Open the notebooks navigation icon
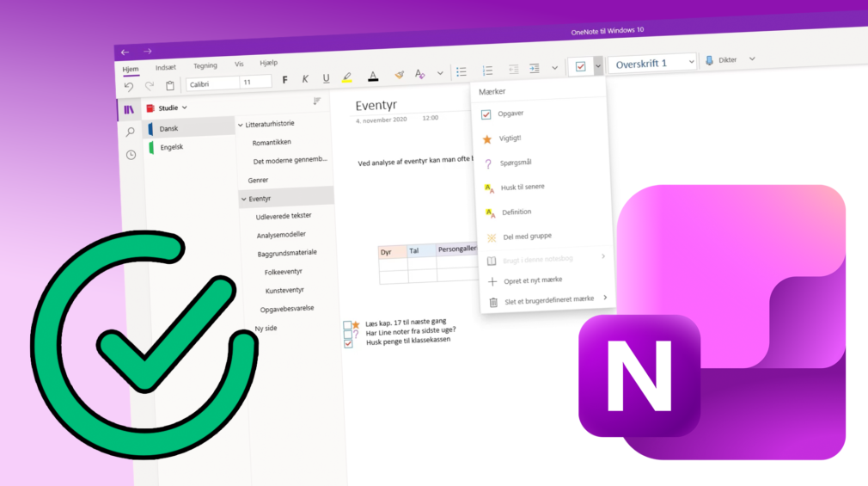 [x=129, y=109]
